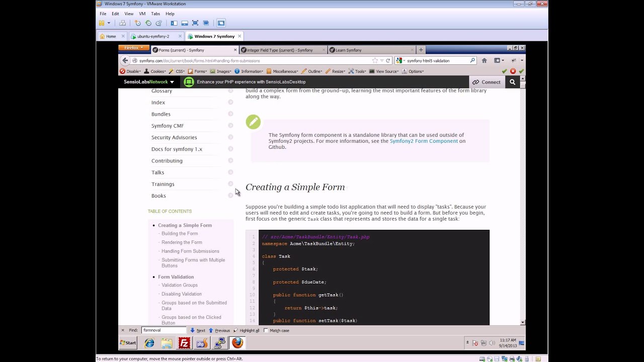This screenshot has height=362, width=644.
Task: Open FileZilla from the taskbar
Action: pyautogui.click(x=185, y=343)
